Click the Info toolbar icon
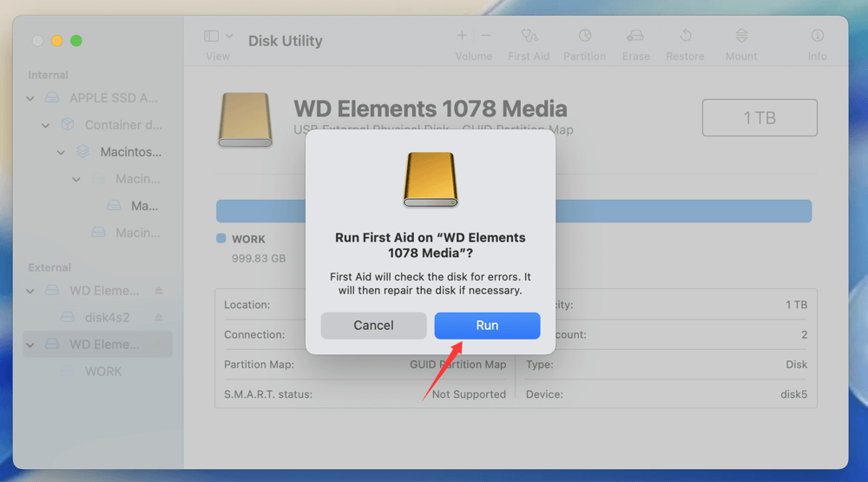The image size is (868, 482). pyautogui.click(x=817, y=36)
